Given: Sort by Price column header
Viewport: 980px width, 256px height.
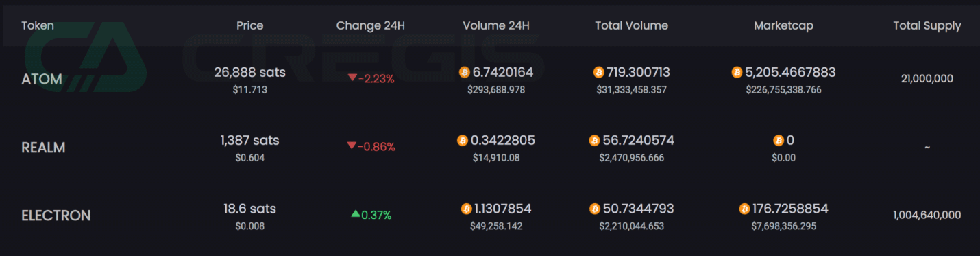Looking at the screenshot, I should (x=249, y=25).
